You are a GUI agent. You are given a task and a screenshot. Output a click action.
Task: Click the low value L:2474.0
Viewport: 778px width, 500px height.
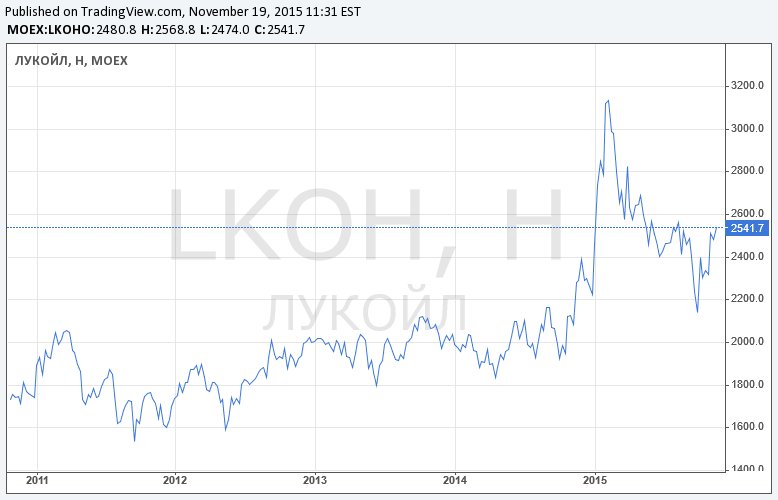225,30
